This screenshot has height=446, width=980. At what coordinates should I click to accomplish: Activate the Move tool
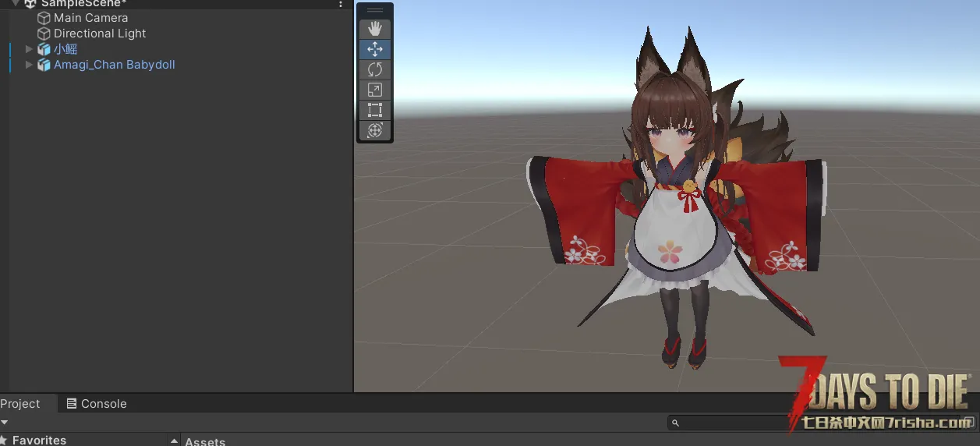click(375, 49)
